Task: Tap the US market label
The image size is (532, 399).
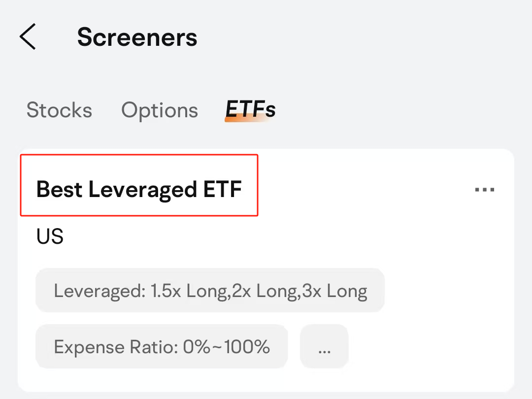Action: 49,236
